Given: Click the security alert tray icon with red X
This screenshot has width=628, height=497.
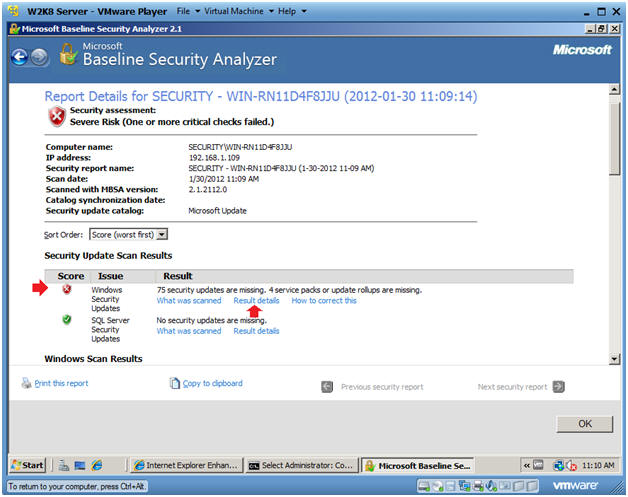Looking at the screenshot, I should click(x=571, y=465).
